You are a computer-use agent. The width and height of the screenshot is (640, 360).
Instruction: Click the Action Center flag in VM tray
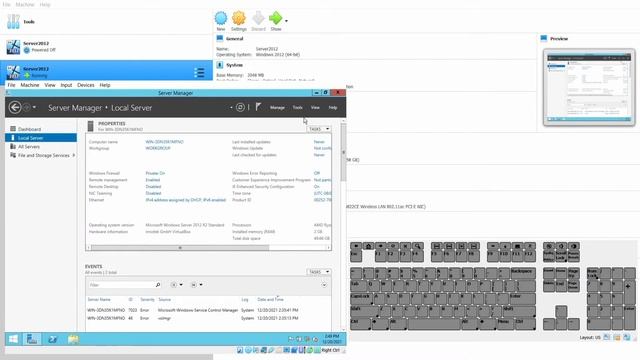[x=291, y=339]
